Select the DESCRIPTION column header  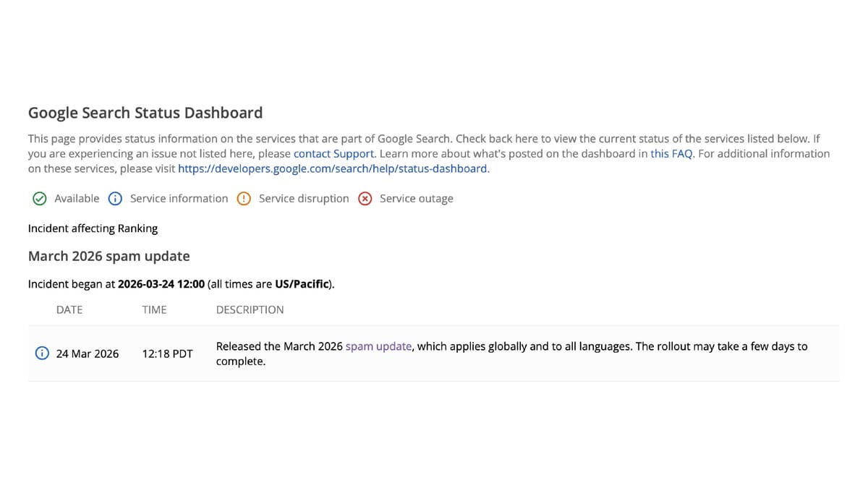250,309
